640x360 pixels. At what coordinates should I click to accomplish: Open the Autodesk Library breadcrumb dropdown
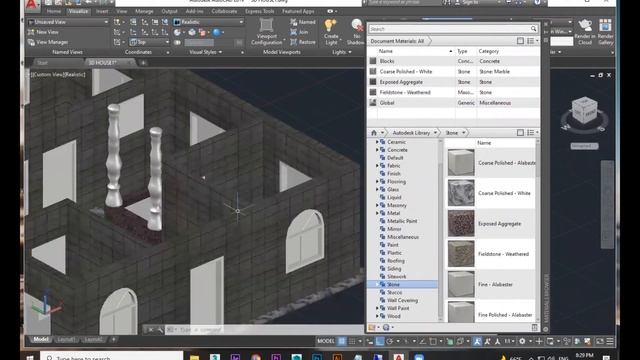[x=435, y=133]
